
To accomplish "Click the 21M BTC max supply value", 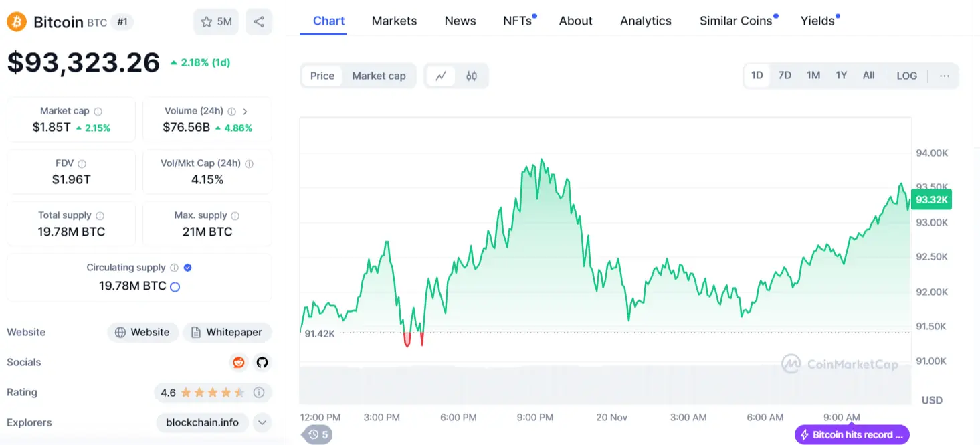I will (x=207, y=232).
